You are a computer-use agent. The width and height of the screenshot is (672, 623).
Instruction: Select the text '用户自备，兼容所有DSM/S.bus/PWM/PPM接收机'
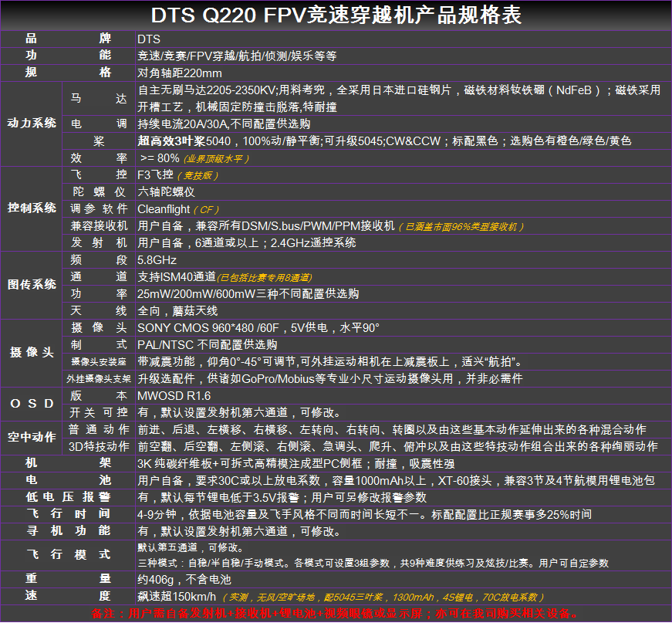pyautogui.click(x=265, y=225)
